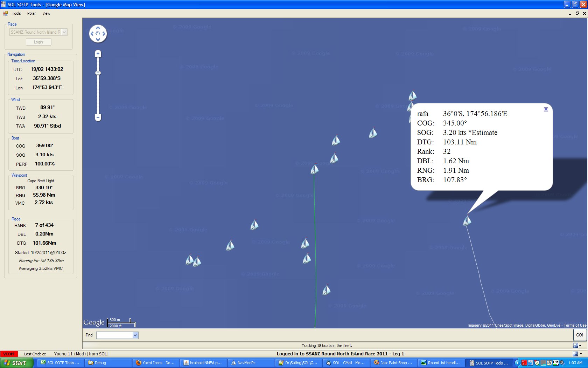Select the rafa sailboat under the balloon tail
Screen dimensions: 588x368
pos(467,221)
